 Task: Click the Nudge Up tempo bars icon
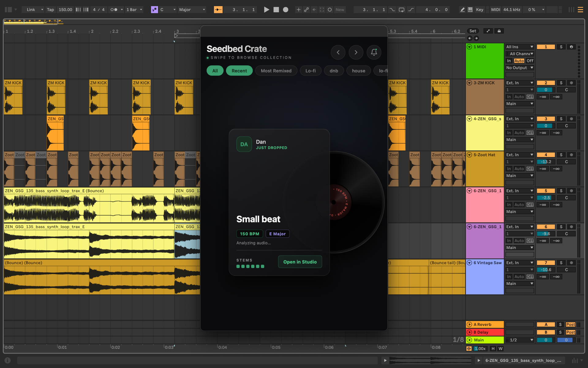[86, 10]
